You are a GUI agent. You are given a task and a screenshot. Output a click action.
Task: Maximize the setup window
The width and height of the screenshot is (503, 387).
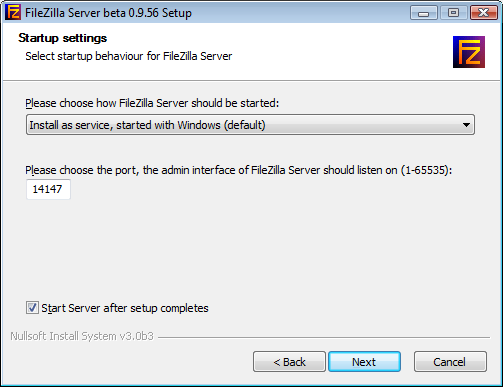(x=453, y=13)
